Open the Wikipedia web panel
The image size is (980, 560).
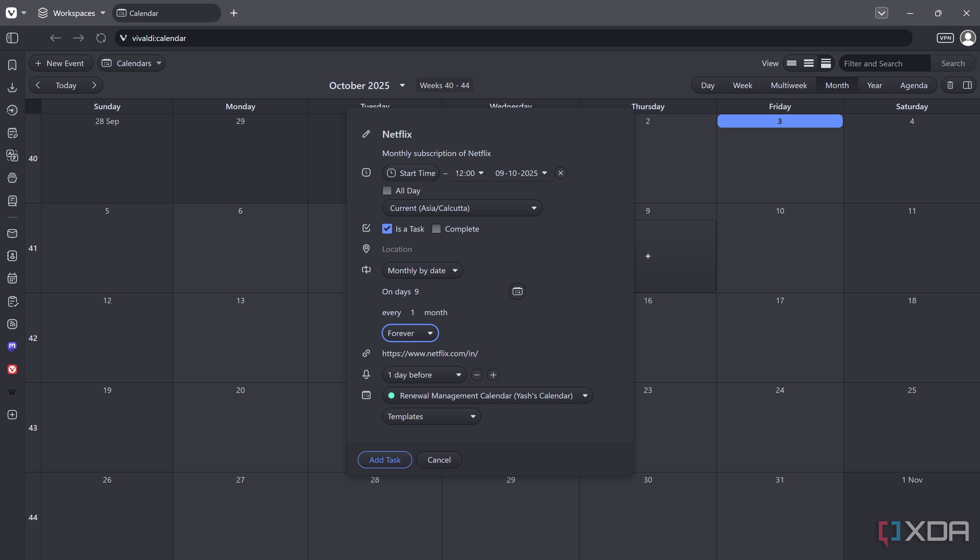pyautogui.click(x=12, y=392)
